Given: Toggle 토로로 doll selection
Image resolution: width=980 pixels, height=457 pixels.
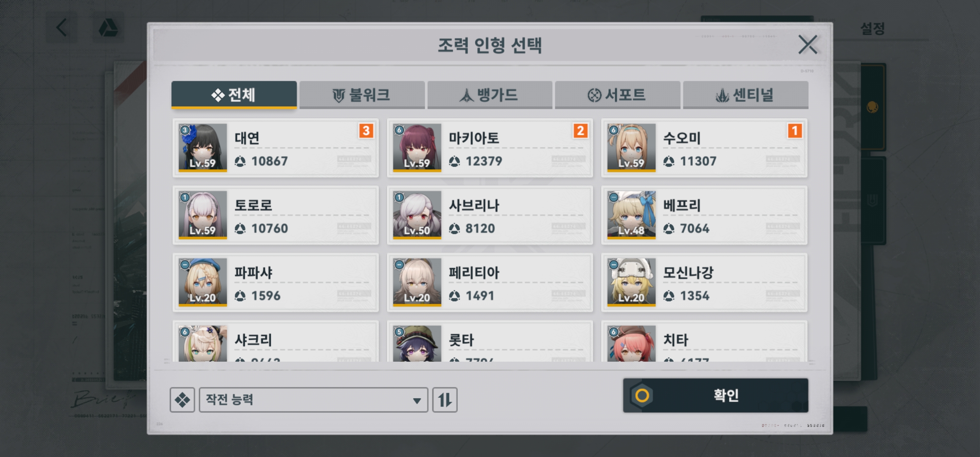Looking at the screenshot, I should [275, 215].
